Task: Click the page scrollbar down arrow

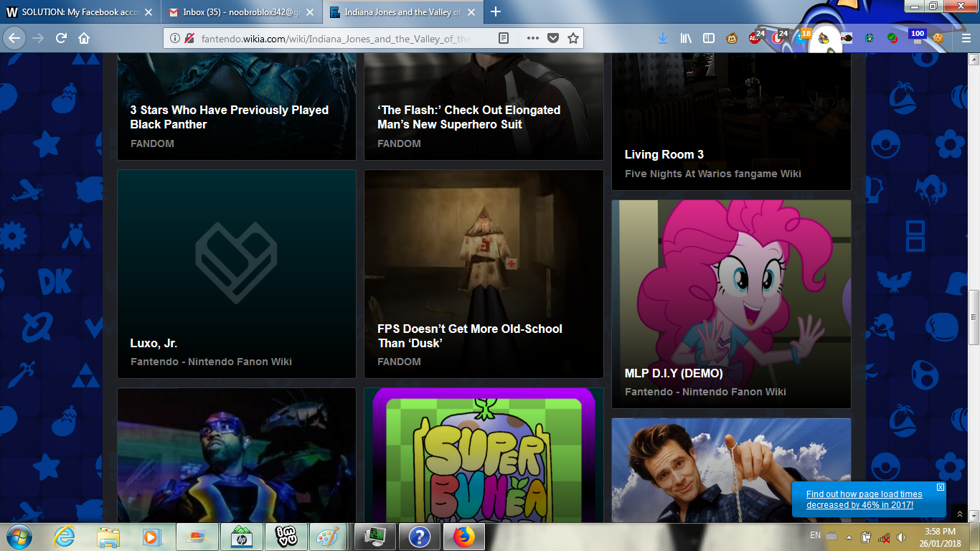Action: [974, 517]
